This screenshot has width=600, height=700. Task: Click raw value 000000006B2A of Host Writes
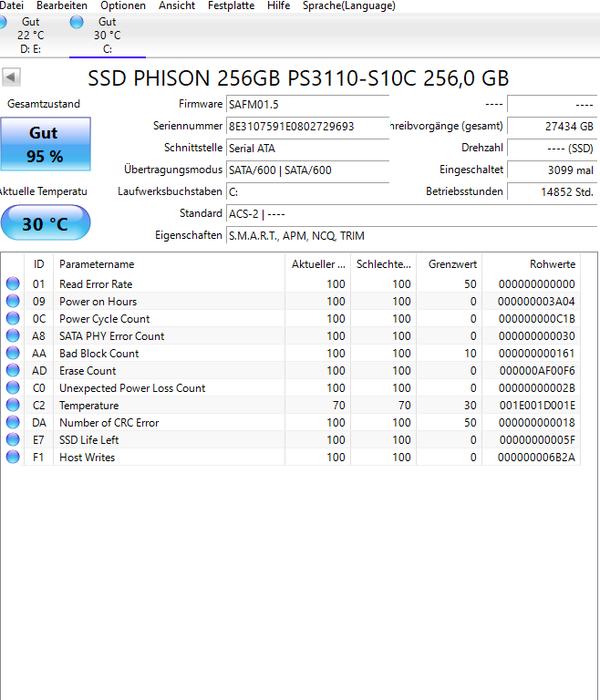tap(536, 458)
